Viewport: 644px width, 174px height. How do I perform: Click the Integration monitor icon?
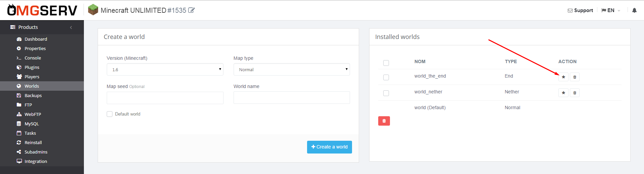coord(19,161)
